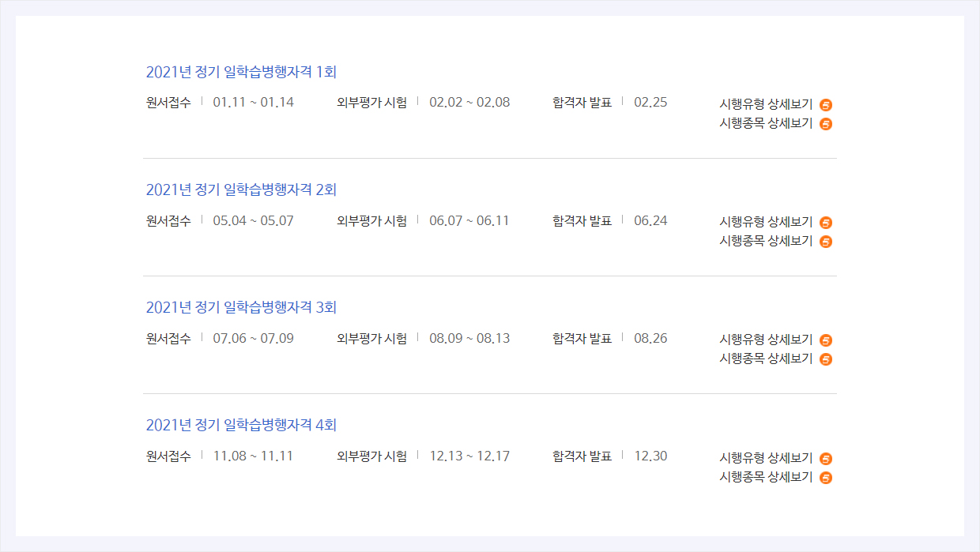Screen dimensions: 980x552
Task: Click orange icon beside 1회 시행종목 상세보기
Action: (826, 123)
